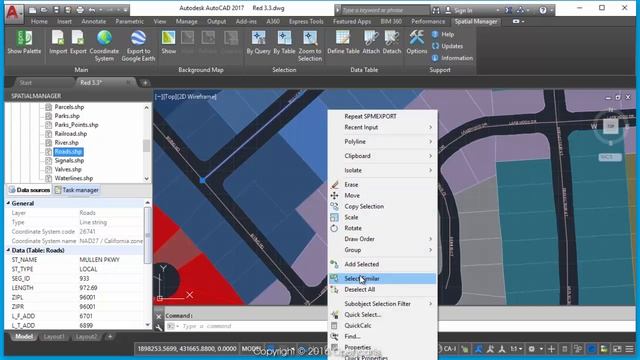Click Attach data table icon
Screen dimensions: 640x360
[x=371, y=42]
